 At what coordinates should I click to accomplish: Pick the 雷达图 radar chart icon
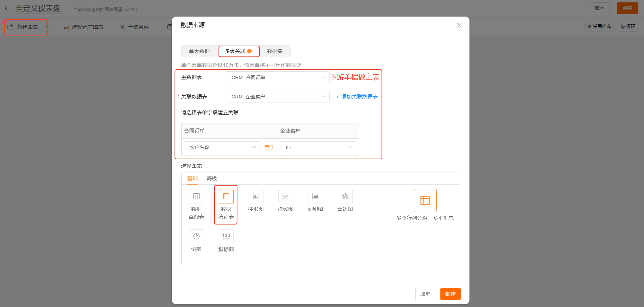(x=345, y=196)
